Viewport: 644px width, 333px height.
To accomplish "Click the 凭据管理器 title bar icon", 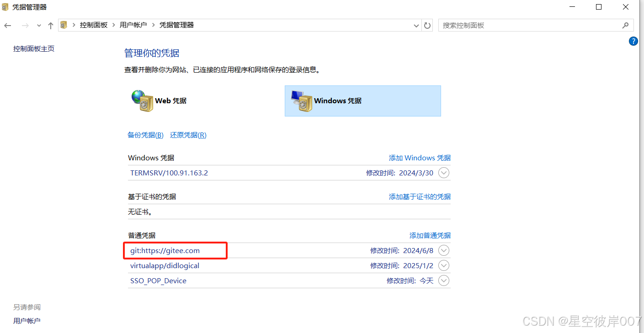I will pos(5,7).
